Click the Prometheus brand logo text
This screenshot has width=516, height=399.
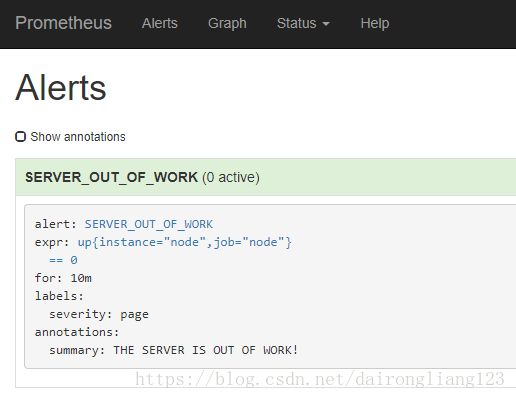click(x=63, y=23)
